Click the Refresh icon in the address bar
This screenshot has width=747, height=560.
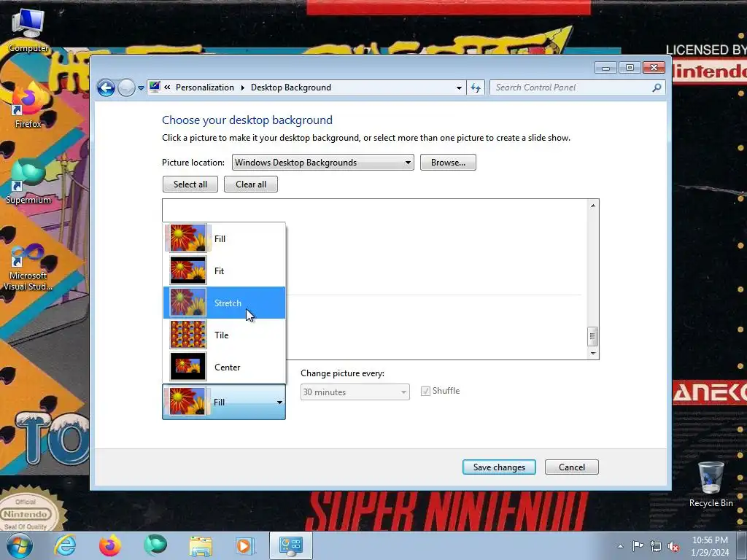pyautogui.click(x=476, y=87)
